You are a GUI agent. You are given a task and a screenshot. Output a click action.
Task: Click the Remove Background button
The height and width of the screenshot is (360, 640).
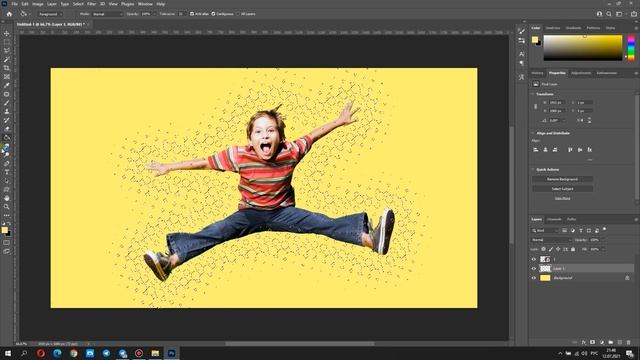[x=562, y=179]
